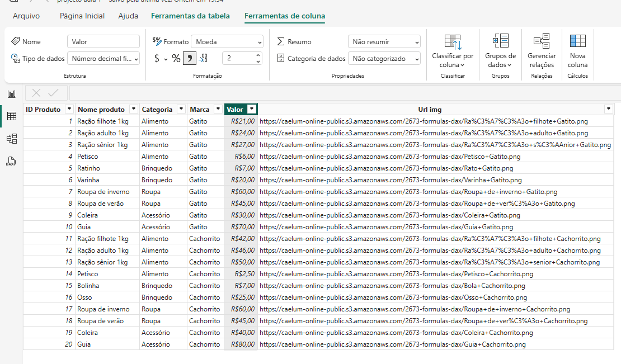Open ID Produto column filter dropdown

coord(69,109)
